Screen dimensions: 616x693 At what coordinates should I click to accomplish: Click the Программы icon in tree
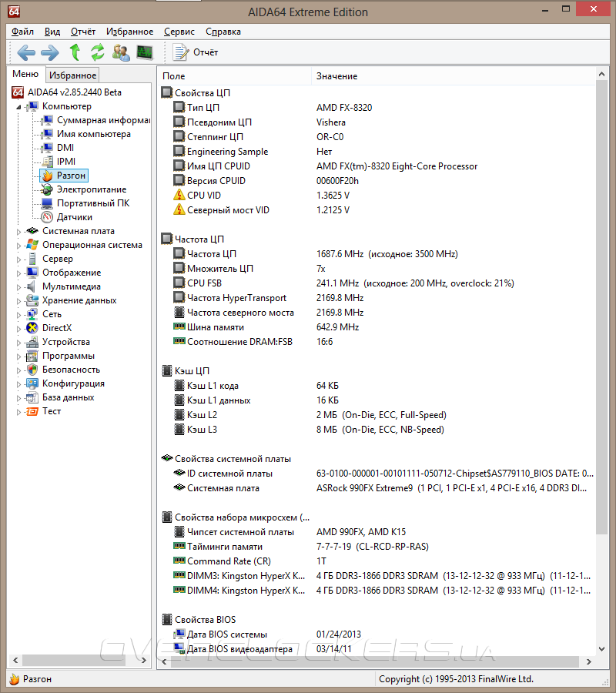(x=32, y=356)
